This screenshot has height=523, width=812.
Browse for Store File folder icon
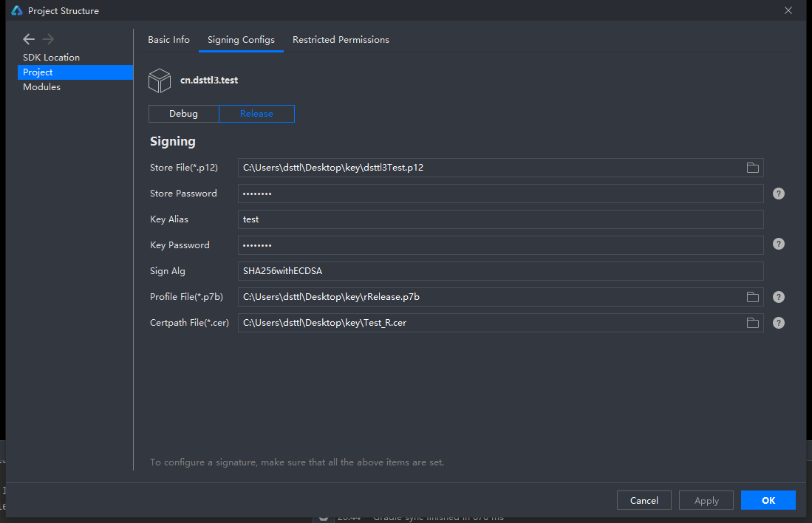(x=752, y=168)
